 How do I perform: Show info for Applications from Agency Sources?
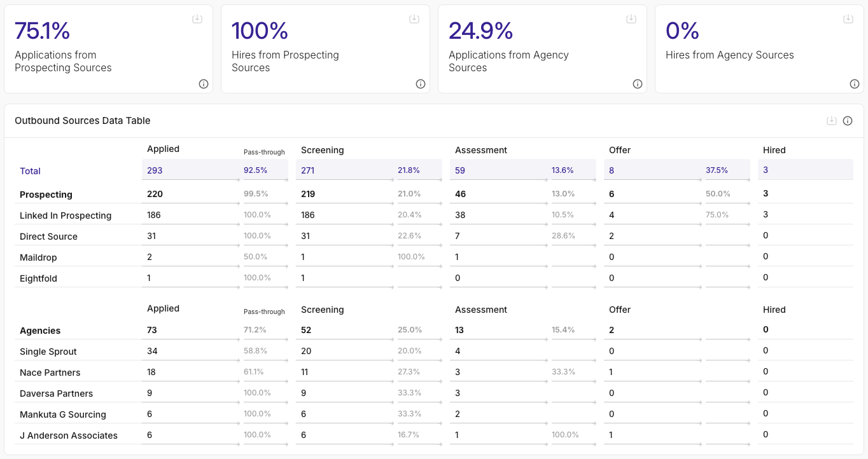tap(638, 84)
